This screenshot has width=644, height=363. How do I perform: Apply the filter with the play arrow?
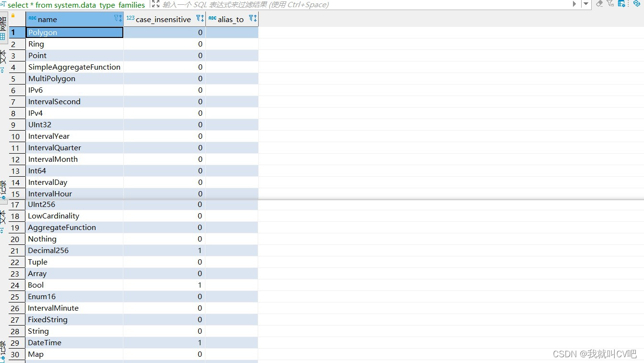point(574,4)
